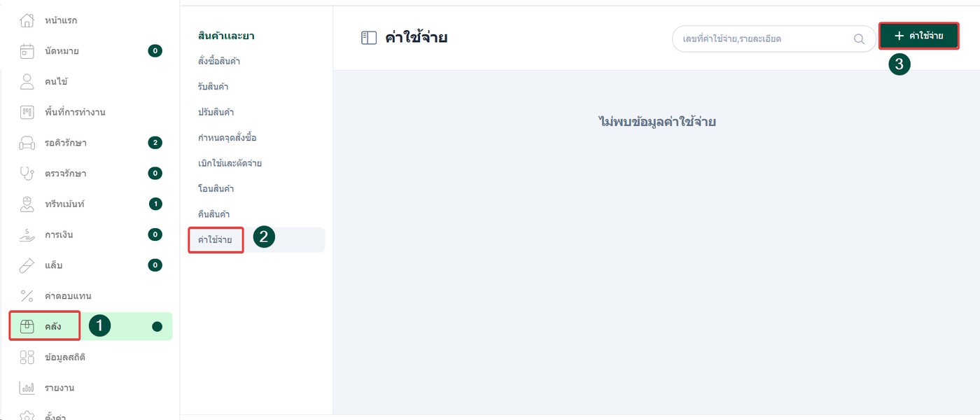
Task: Open the calendar icon for นัดหมาย
Action: 27,51
